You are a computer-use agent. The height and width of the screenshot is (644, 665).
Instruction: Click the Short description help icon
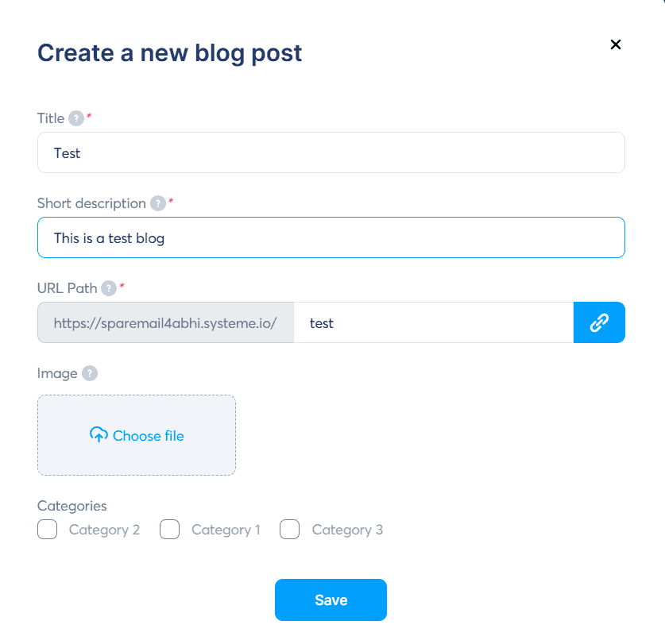pyautogui.click(x=158, y=203)
